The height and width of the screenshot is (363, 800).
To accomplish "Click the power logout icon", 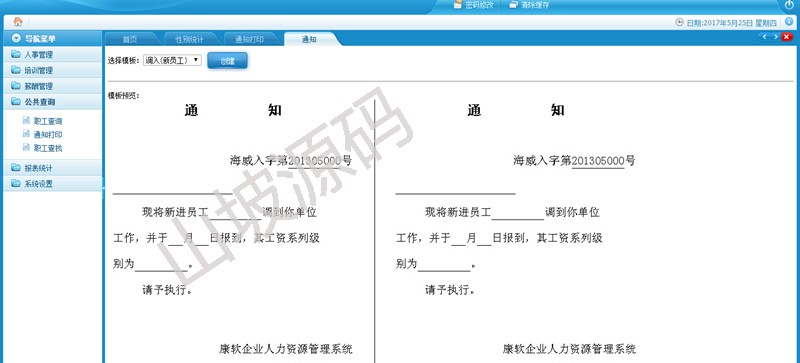I will (789, 5).
